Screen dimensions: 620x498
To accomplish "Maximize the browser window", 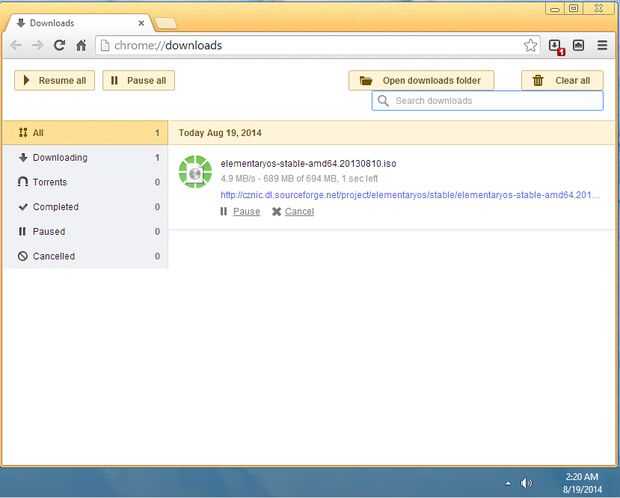I will [573, 8].
